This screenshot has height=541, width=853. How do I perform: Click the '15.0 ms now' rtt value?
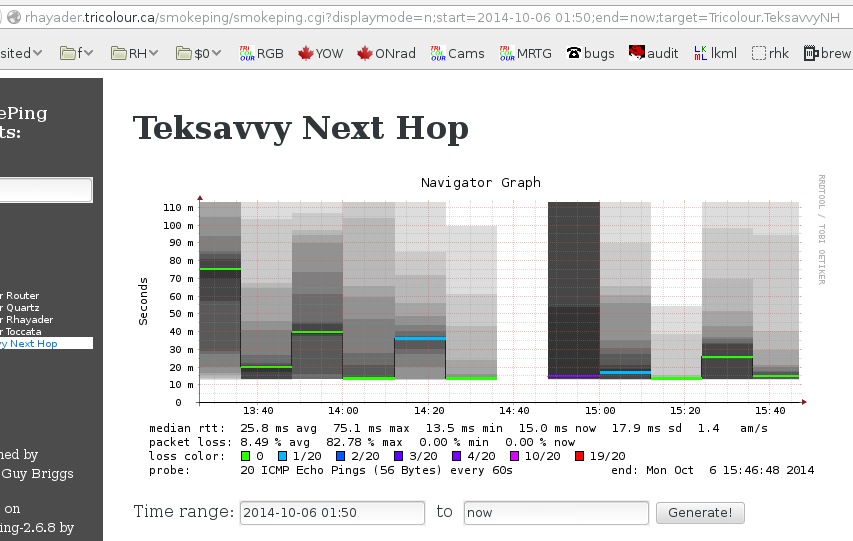(x=557, y=428)
